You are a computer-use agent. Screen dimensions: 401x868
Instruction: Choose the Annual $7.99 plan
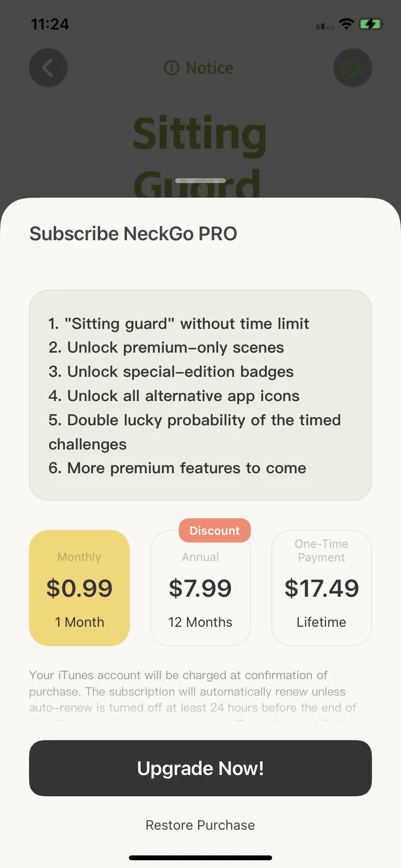[200, 588]
